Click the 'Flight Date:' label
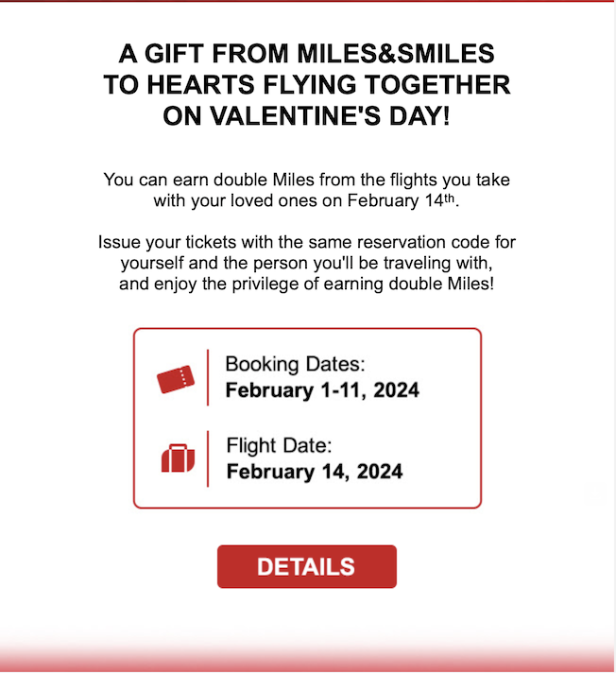This screenshot has width=616, height=673. (280, 445)
